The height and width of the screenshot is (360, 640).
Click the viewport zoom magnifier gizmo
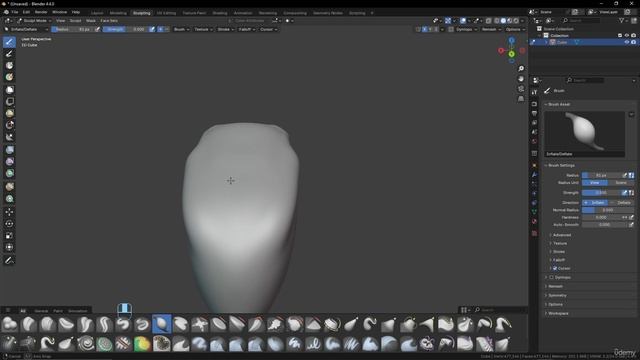(x=521, y=69)
